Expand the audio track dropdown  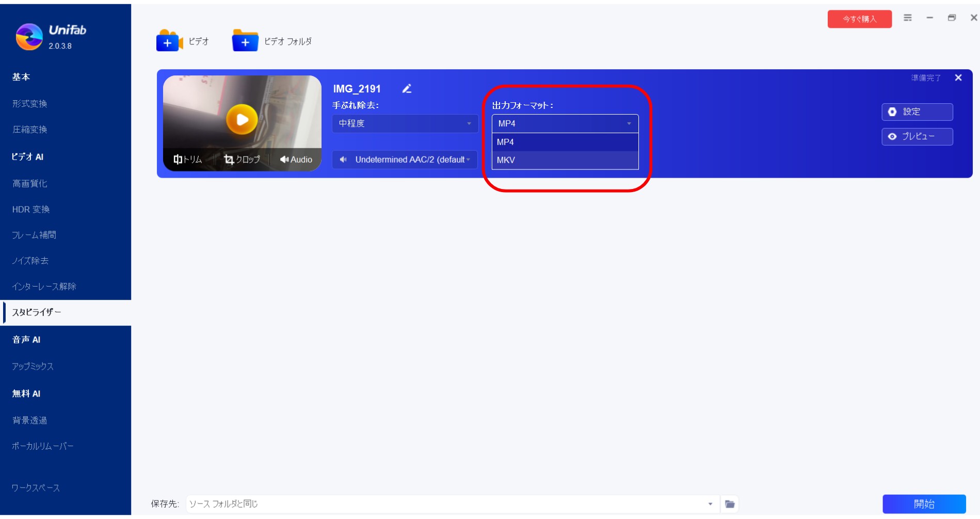click(x=405, y=160)
